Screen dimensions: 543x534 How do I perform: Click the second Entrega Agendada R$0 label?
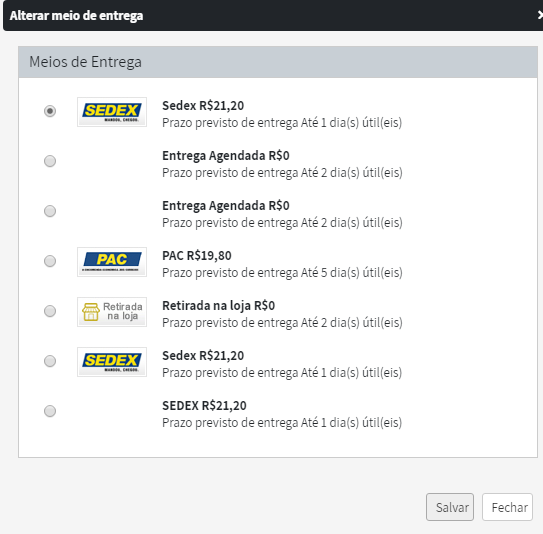pos(226,206)
